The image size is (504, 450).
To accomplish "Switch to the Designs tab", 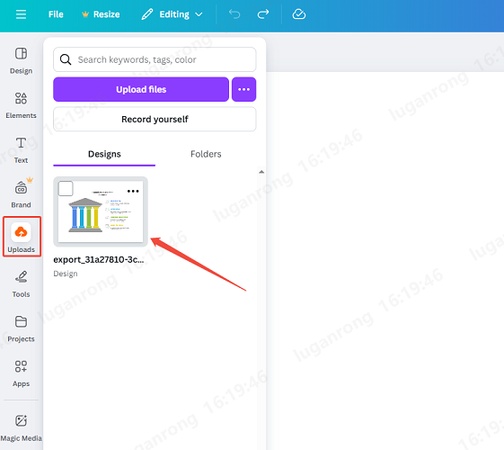I will pos(104,154).
